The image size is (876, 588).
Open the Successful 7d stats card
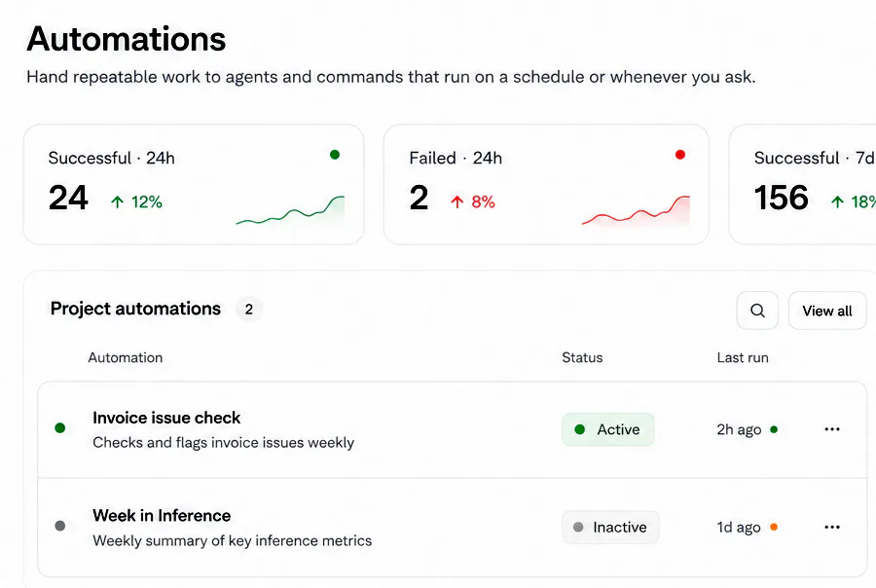pyautogui.click(x=803, y=184)
